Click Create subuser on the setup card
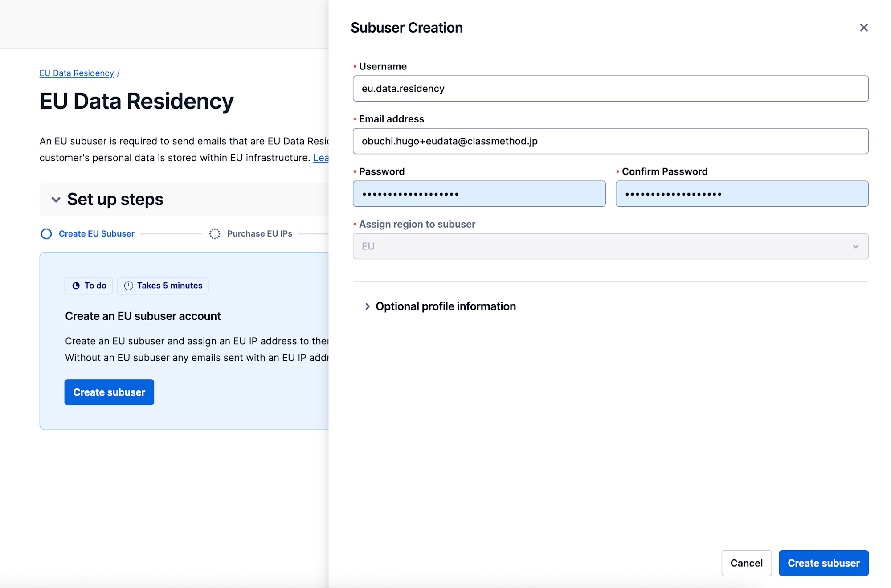This screenshot has width=891, height=588. (109, 392)
